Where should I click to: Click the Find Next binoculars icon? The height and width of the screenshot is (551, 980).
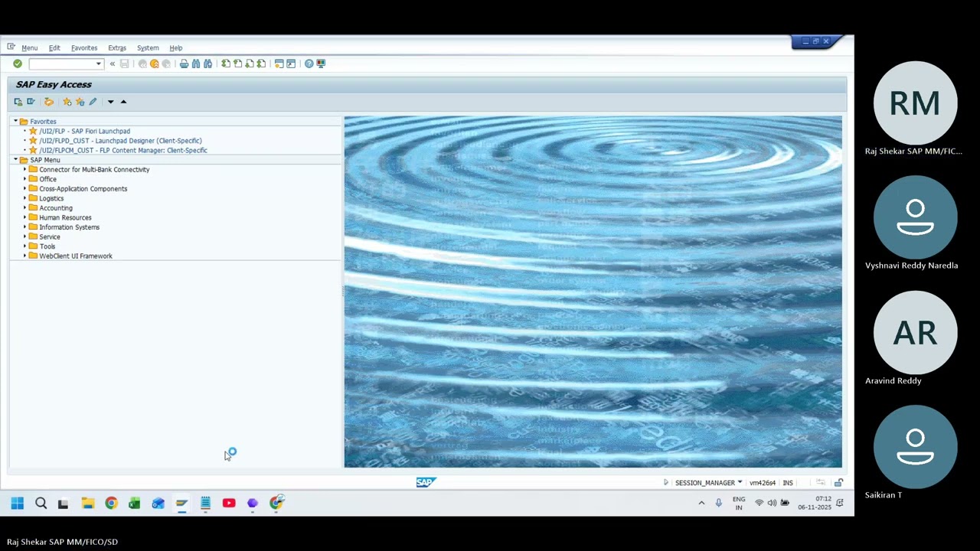pyautogui.click(x=207, y=64)
